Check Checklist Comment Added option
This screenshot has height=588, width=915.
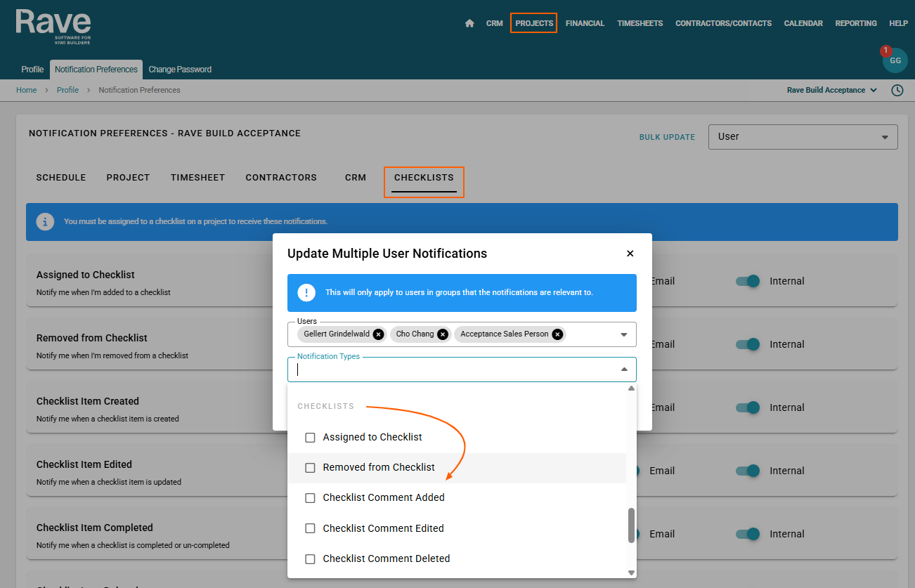click(310, 498)
